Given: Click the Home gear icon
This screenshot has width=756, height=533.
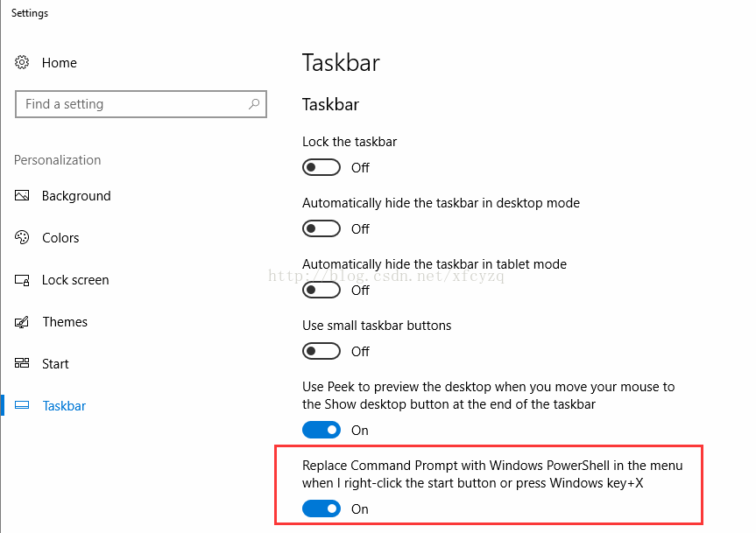Looking at the screenshot, I should (23, 63).
